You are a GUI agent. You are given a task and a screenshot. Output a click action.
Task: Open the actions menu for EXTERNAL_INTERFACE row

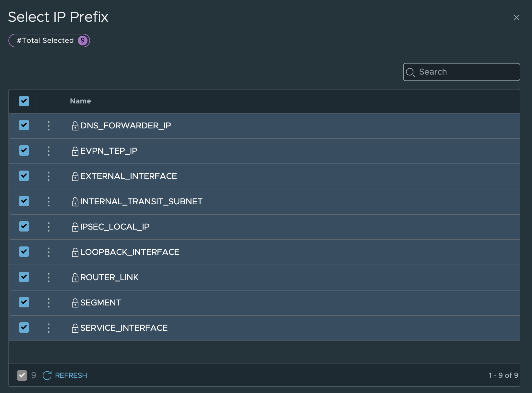(49, 176)
